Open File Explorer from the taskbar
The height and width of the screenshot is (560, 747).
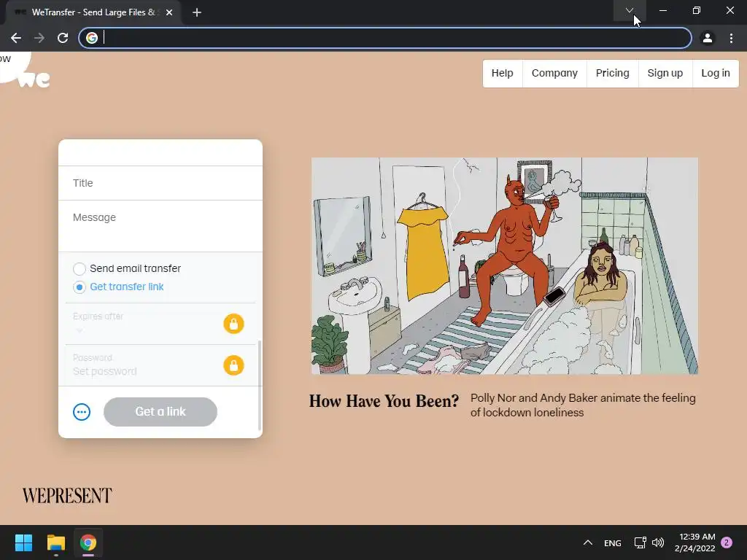pyautogui.click(x=55, y=542)
